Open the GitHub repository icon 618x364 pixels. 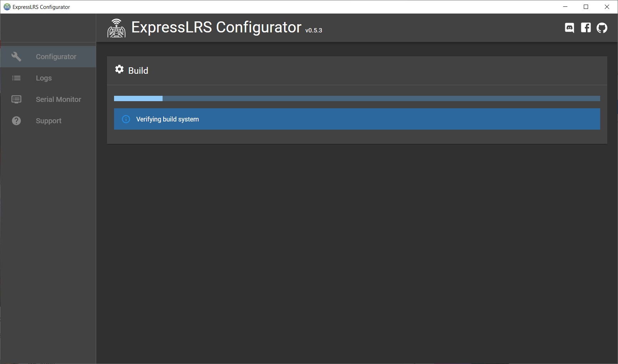(x=602, y=28)
